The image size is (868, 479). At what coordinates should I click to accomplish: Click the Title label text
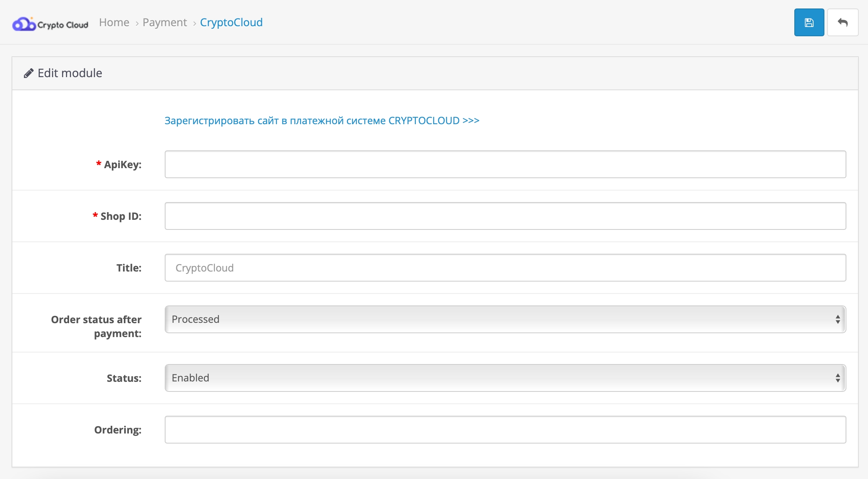click(129, 268)
